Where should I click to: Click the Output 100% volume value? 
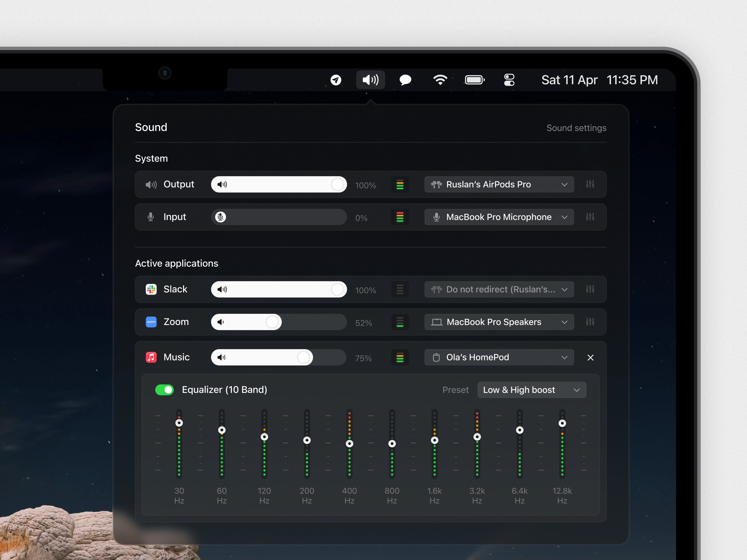(365, 185)
